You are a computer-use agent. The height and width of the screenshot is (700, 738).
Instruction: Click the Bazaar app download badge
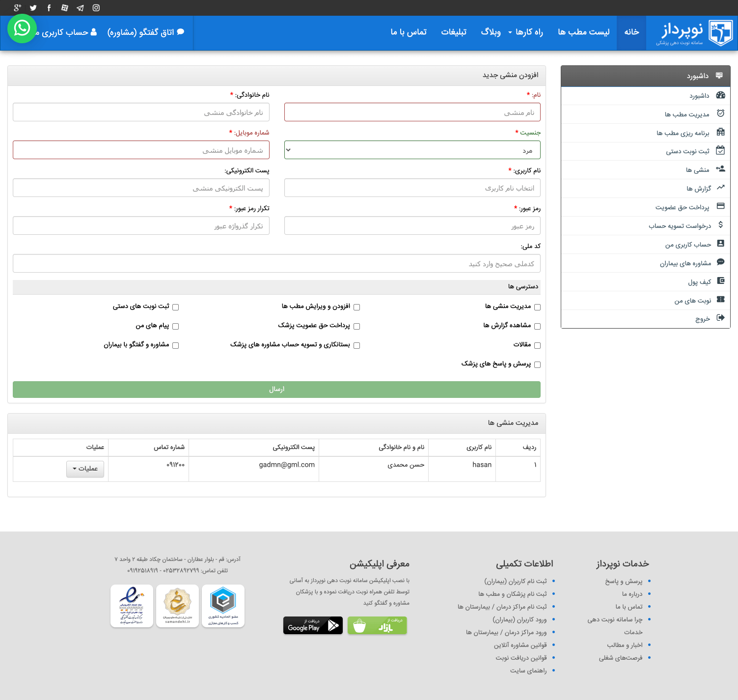377,625
